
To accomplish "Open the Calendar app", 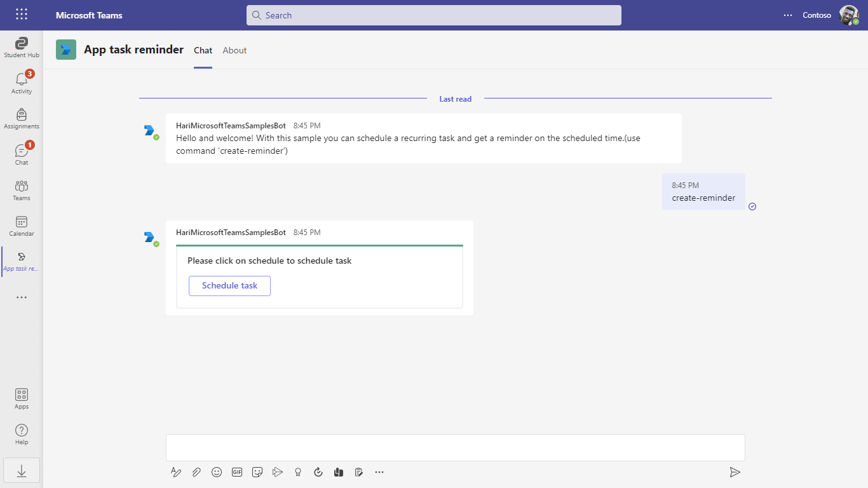I will pyautogui.click(x=22, y=226).
